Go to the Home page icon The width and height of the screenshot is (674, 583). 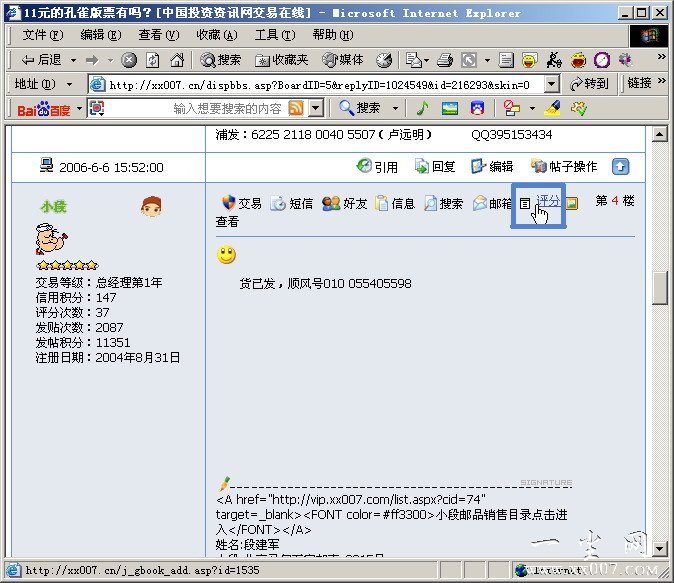(x=176, y=60)
